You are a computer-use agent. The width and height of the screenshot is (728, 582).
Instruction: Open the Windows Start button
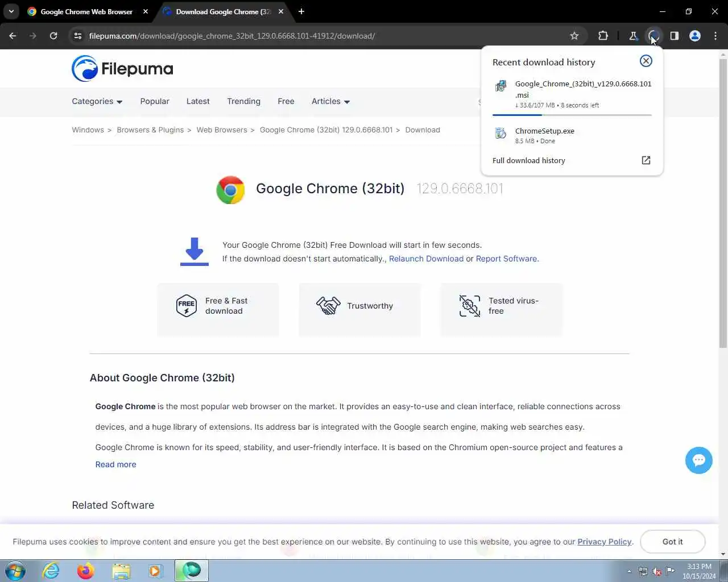point(15,571)
